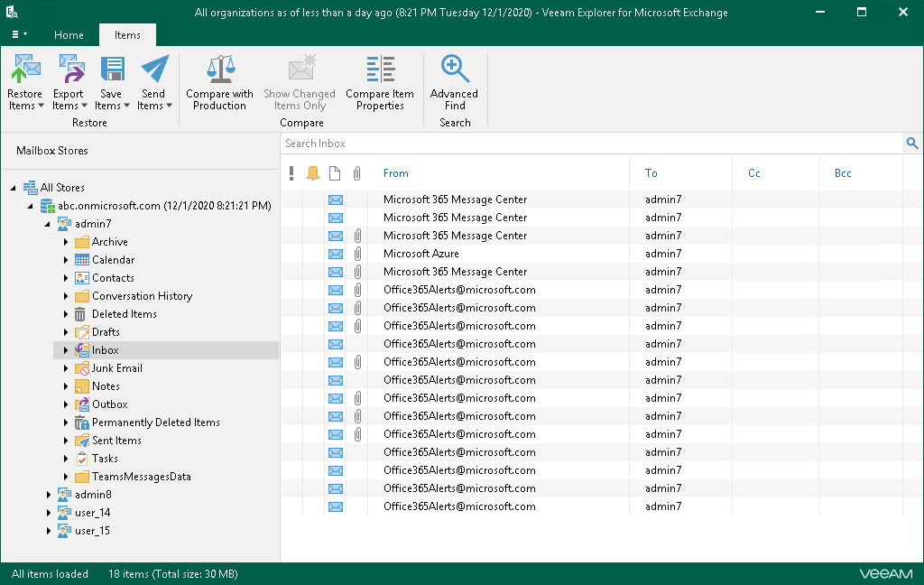Click the To column header
Image resolution: width=924 pixels, height=585 pixels.
click(651, 173)
